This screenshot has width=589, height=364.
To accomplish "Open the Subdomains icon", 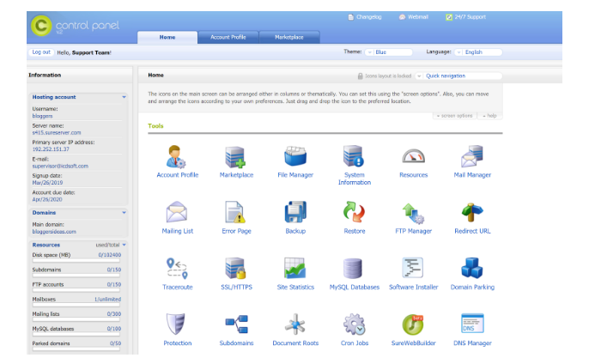I will coord(236,325).
